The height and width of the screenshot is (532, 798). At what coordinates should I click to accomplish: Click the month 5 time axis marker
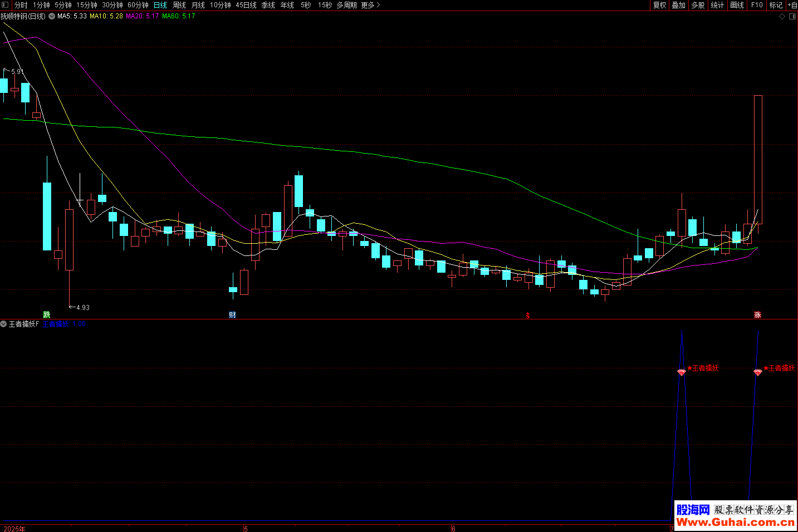246,529
